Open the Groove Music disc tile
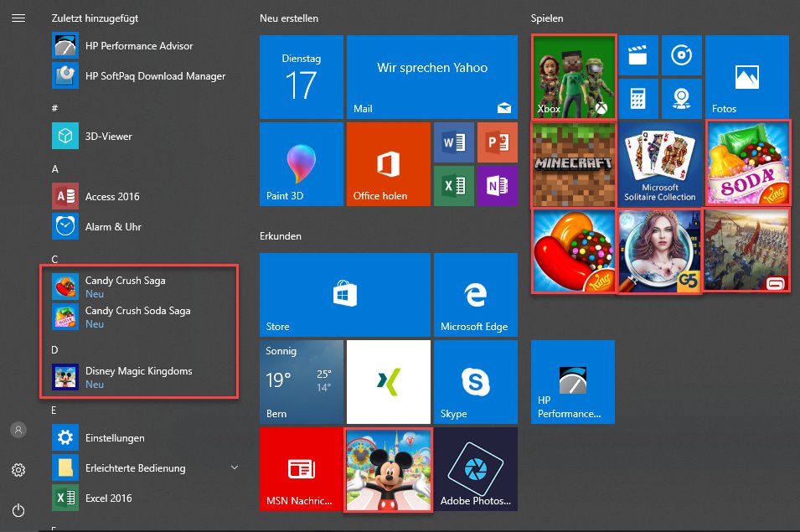This screenshot has width=800, height=532. 682,55
